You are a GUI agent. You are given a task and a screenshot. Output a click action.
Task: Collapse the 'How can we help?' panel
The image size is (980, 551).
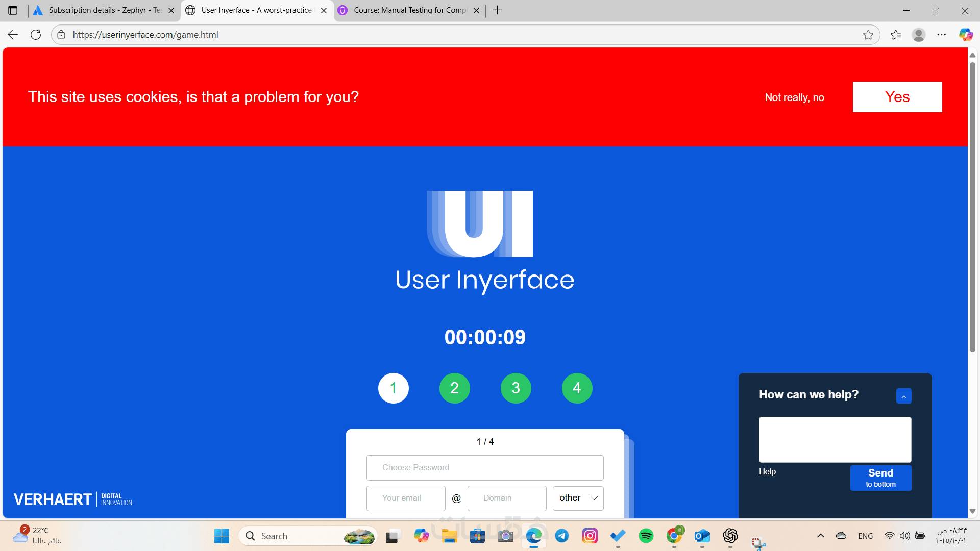coord(903,396)
